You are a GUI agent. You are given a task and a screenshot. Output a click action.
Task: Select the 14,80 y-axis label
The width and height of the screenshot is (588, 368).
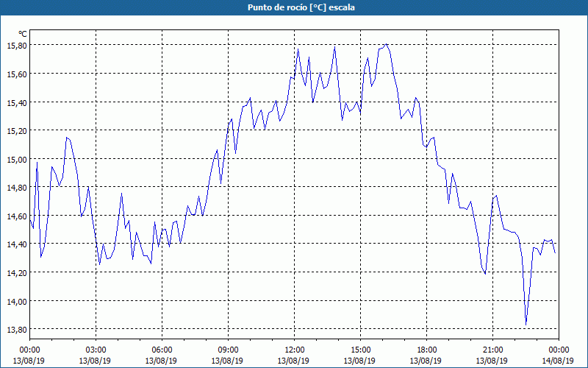click(x=17, y=188)
